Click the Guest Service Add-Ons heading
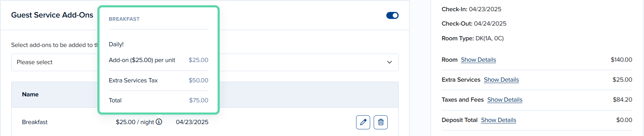This screenshot has width=644, height=136. [52, 15]
